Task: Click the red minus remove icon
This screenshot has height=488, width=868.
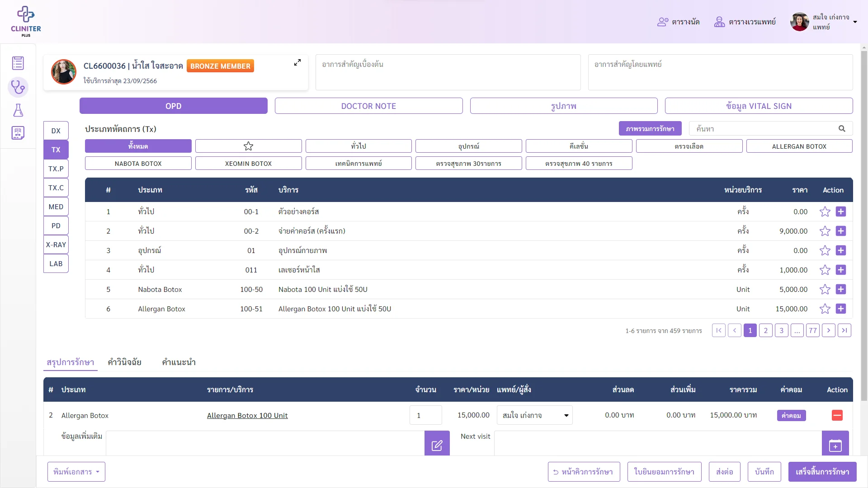Action: 837,415
